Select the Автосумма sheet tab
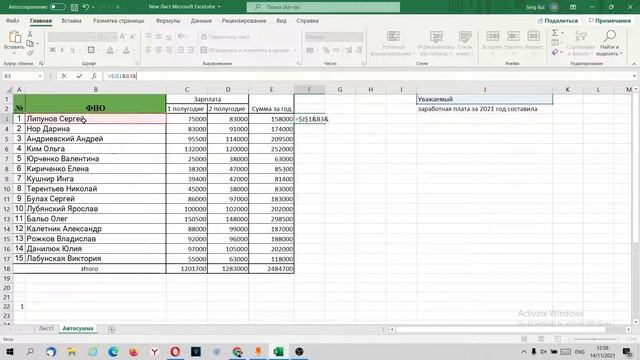640x360 pixels. 78,329
